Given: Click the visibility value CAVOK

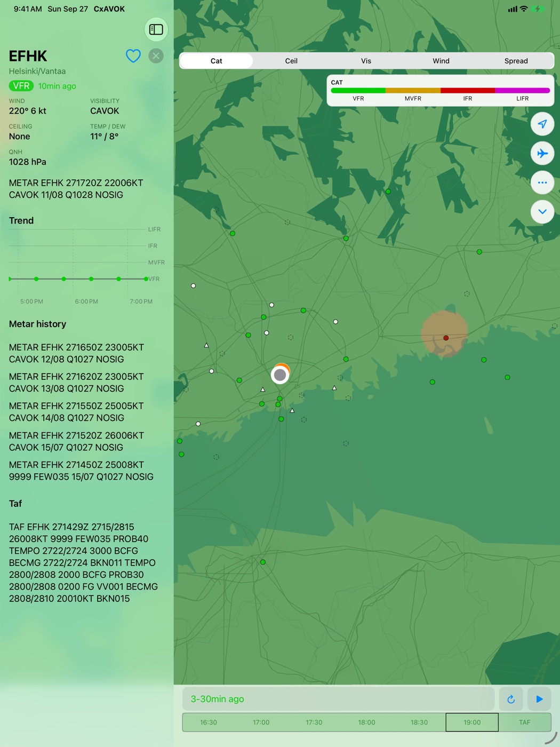Looking at the screenshot, I should point(105,111).
